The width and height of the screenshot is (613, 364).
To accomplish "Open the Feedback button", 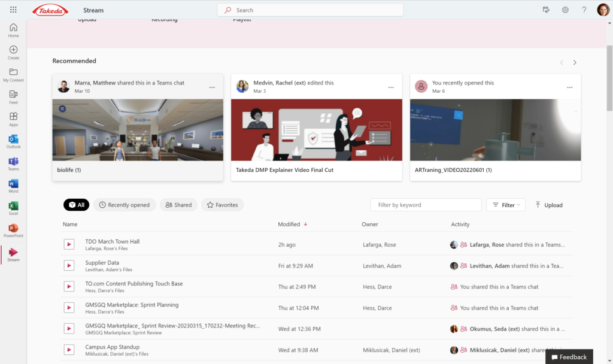I will (x=569, y=357).
